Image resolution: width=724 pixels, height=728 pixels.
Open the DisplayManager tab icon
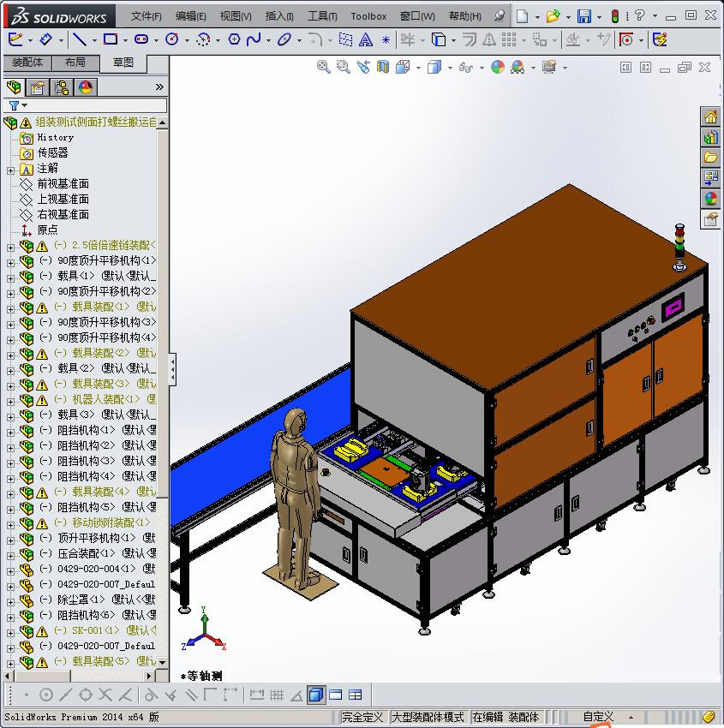click(86, 87)
